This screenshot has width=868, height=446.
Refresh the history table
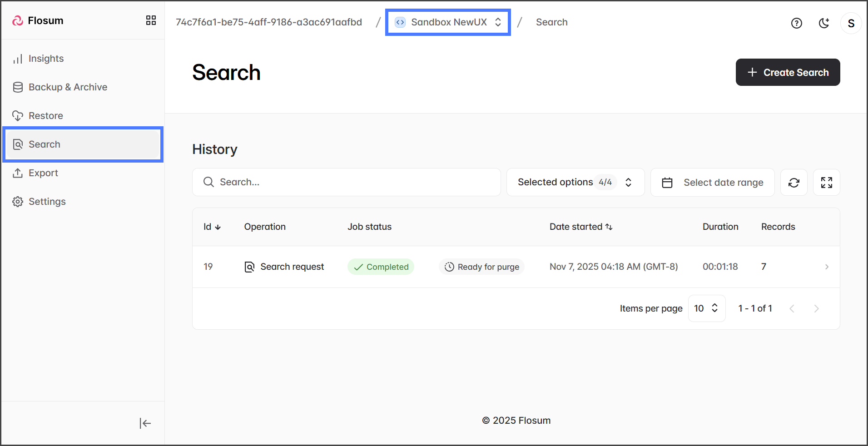794,183
